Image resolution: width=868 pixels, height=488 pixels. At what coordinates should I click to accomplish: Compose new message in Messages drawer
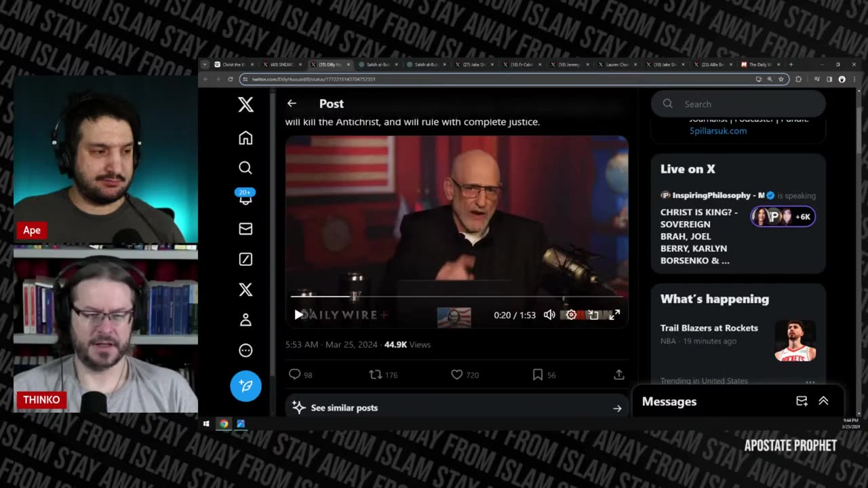[802, 401]
